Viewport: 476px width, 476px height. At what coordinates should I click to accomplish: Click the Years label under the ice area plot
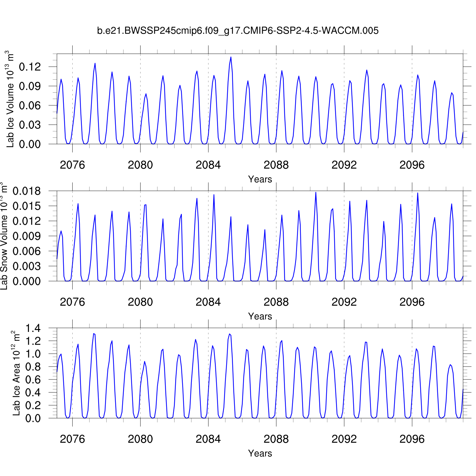tap(260, 453)
